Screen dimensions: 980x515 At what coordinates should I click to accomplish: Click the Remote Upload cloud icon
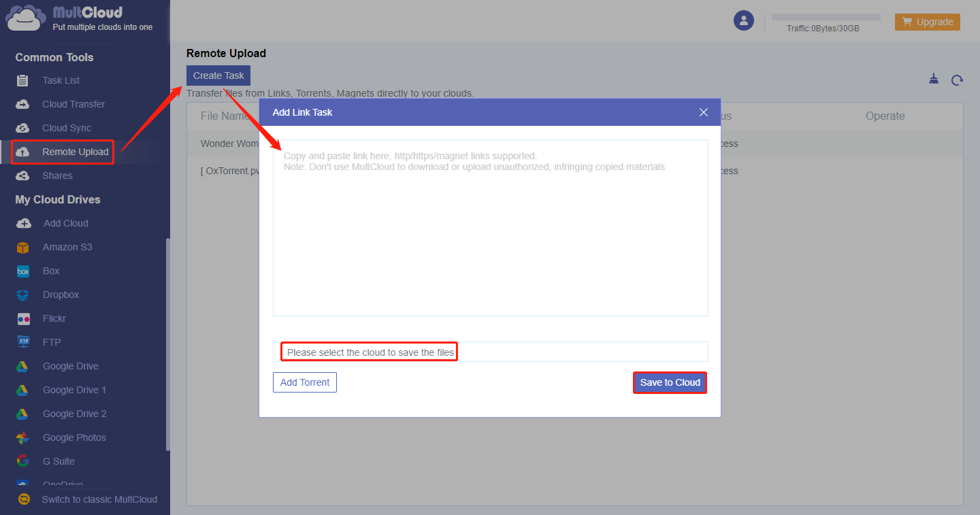[22, 152]
